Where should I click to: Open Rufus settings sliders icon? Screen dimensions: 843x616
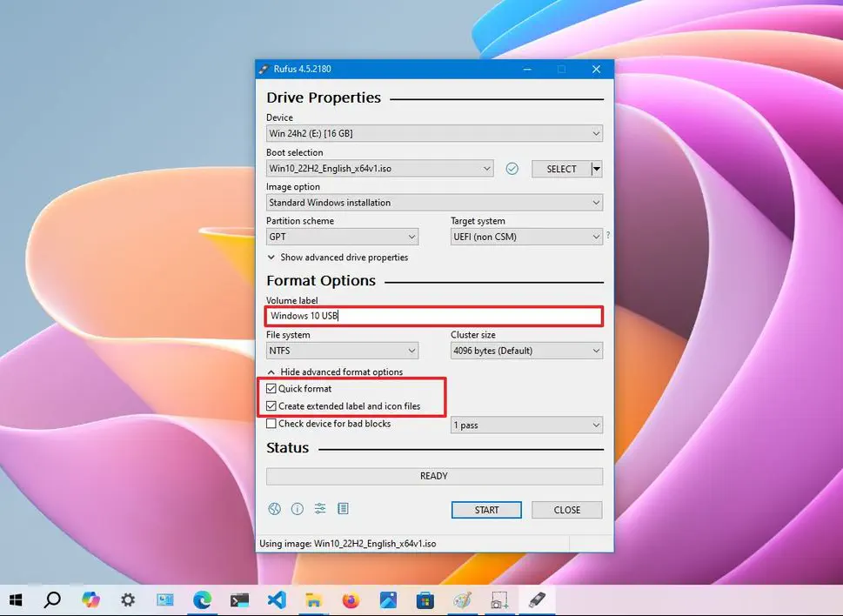pyautogui.click(x=320, y=509)
